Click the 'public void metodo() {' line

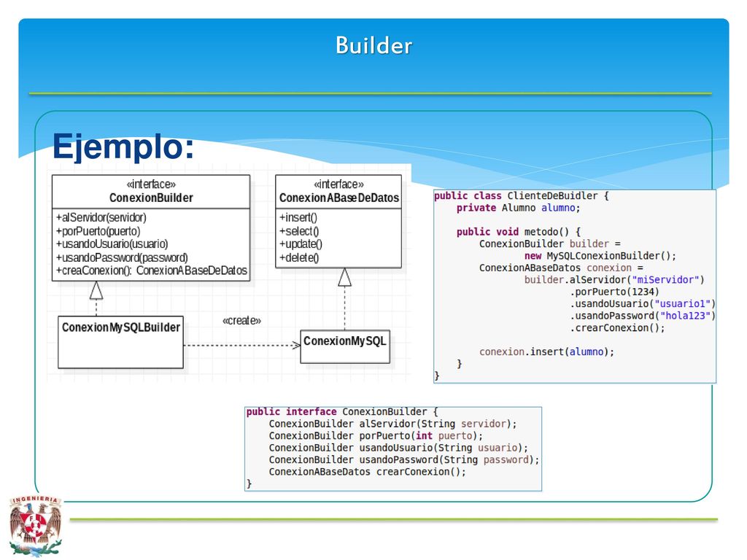click(x=519, y=231)
